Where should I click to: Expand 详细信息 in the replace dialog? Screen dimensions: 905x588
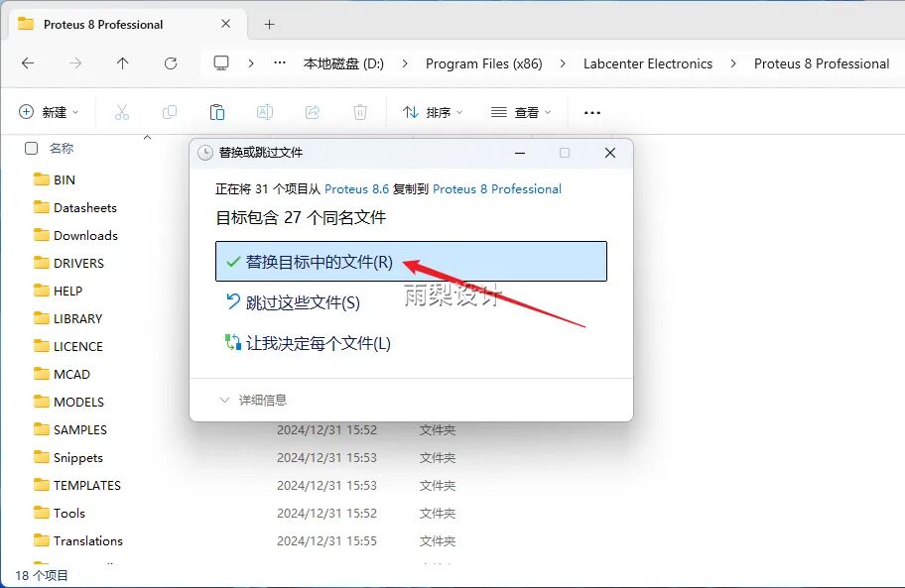coord(254,400)
